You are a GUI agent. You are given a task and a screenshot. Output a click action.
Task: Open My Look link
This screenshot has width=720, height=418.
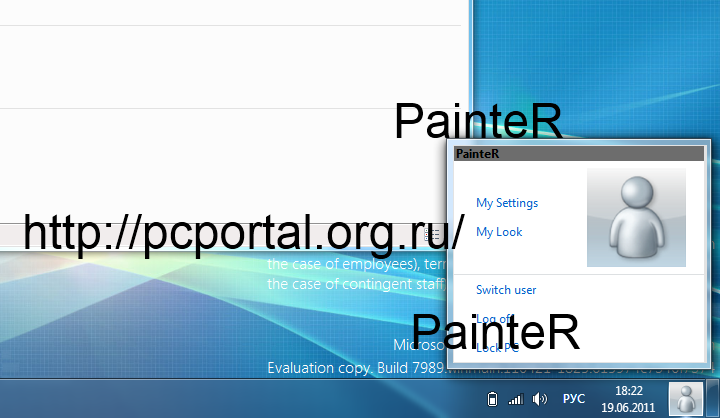(499, 232)
